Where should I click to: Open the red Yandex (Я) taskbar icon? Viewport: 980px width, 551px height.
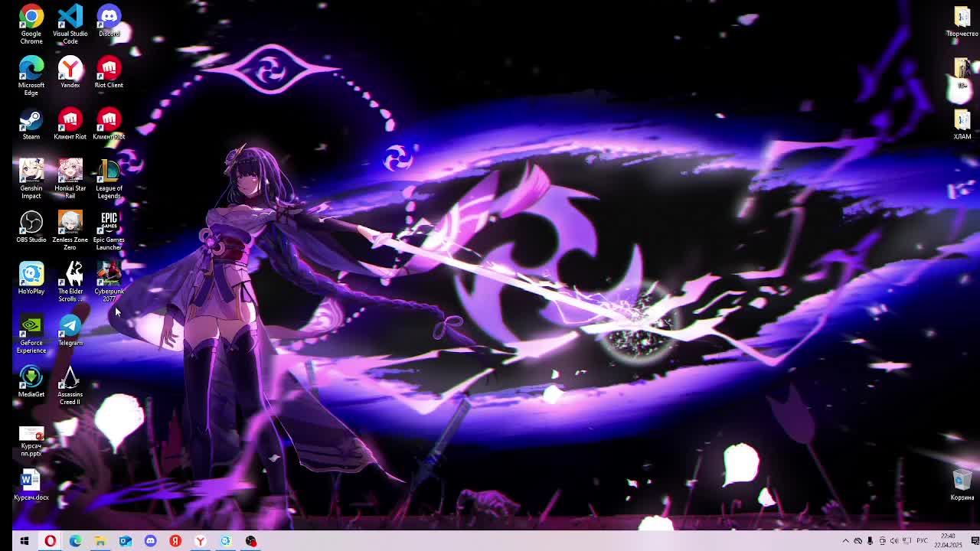point(175,541)
